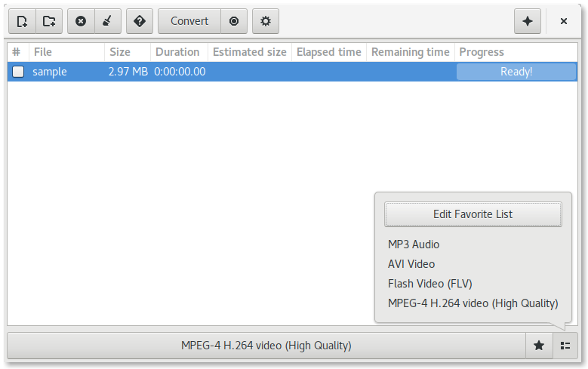Sort by the Size column header
This screenshot has height=369, width=588.
click(x=128, y=52)
